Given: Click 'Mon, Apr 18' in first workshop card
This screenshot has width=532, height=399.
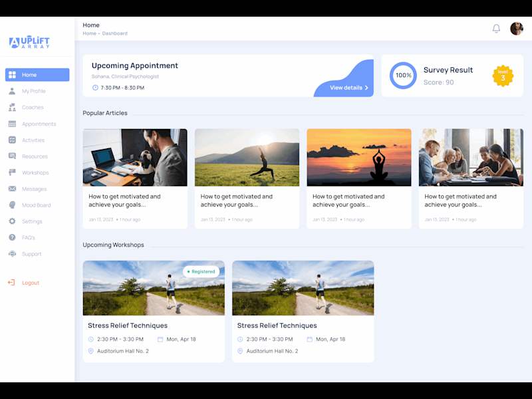Looking at the screenshot, I should [181, 339].
